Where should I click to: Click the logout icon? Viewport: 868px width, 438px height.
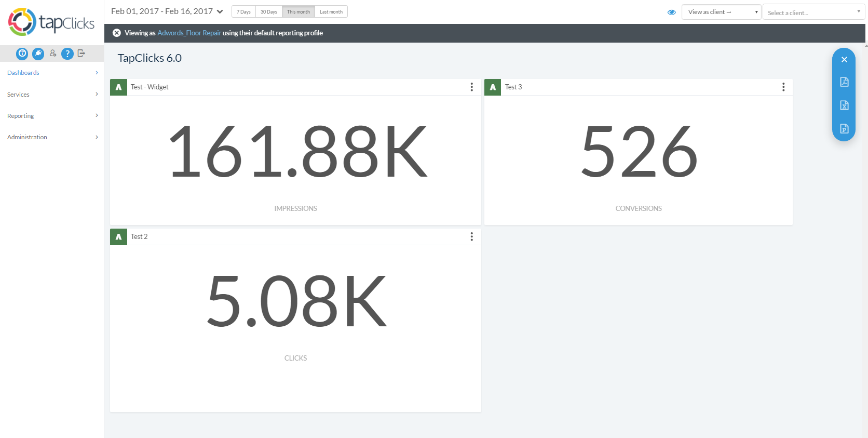pos(82,53)
